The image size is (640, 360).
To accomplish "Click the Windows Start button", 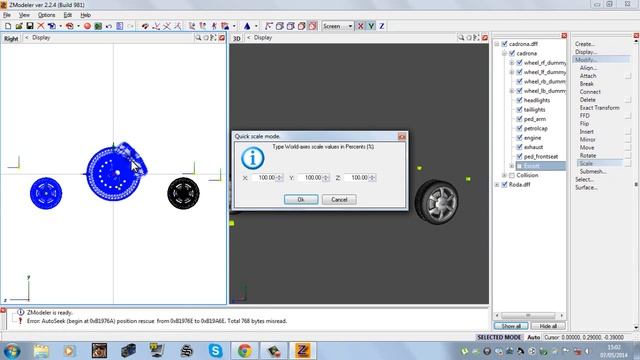I will [11, 351].
